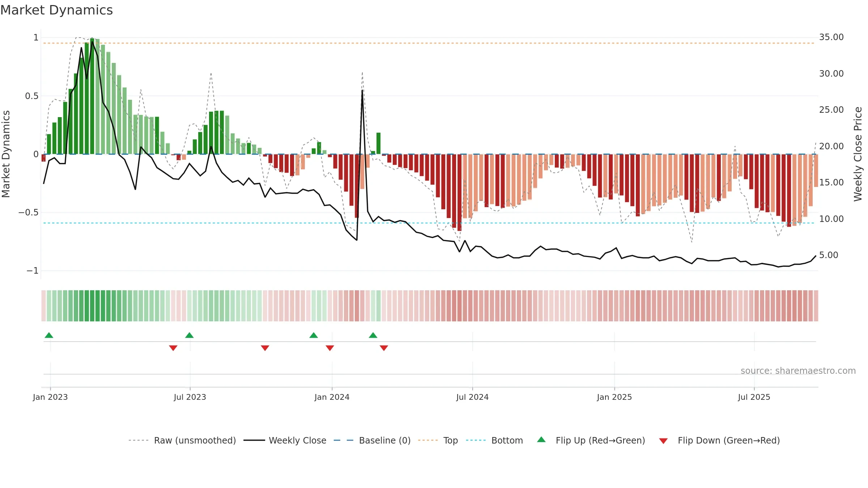868x488 pixels.
Task: Click the red flip-down marker in autumn 2023
Action: pyautogui.click(x=265, y=348)
